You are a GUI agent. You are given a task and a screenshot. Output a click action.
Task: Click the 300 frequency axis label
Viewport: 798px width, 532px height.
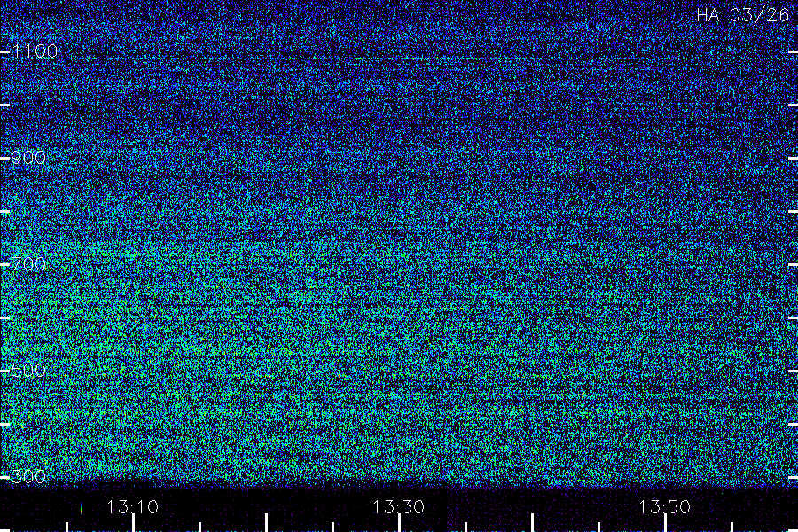[x=28, y=477]
